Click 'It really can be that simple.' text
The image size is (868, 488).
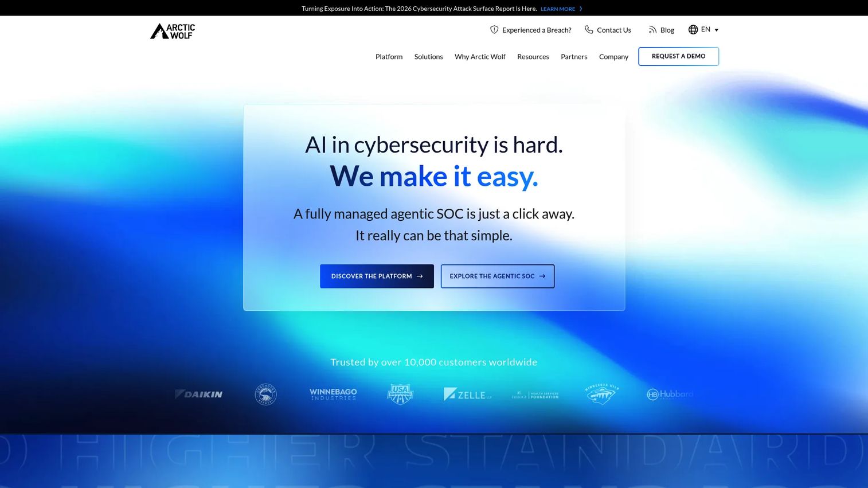pyautogui.click(x=434, y=236)
